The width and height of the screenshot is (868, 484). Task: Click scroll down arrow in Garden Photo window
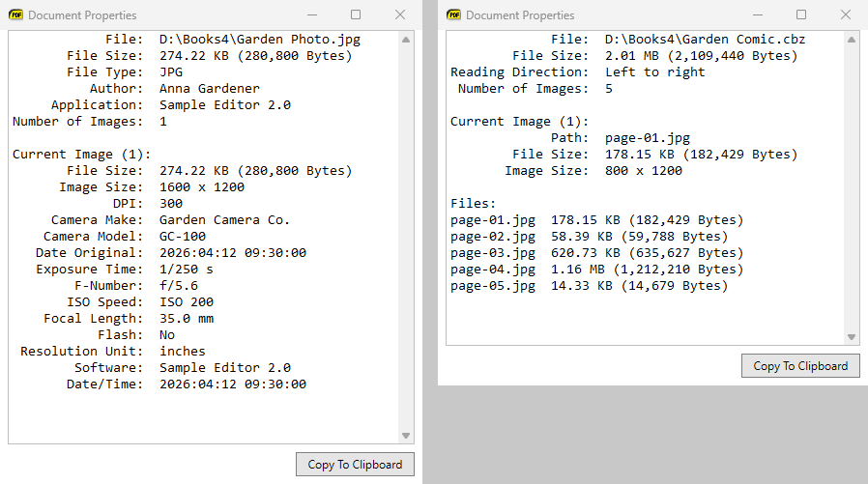(406, 436)
